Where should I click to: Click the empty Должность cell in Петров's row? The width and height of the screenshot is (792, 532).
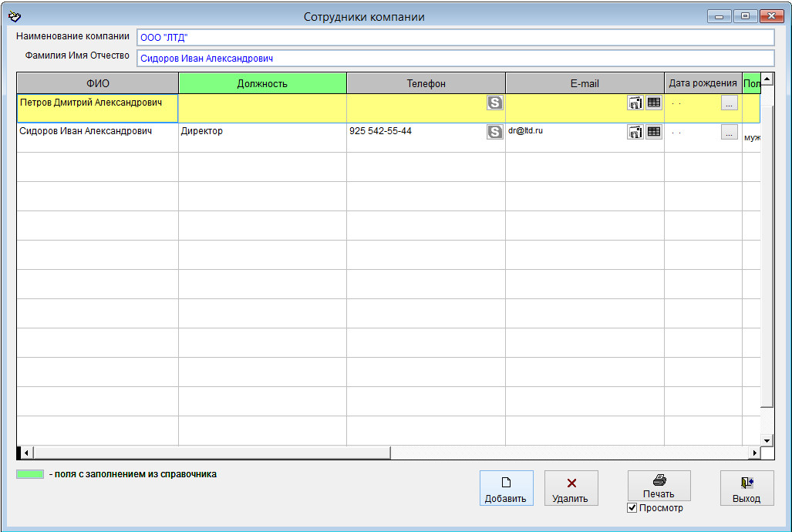(x=263, y=108)
